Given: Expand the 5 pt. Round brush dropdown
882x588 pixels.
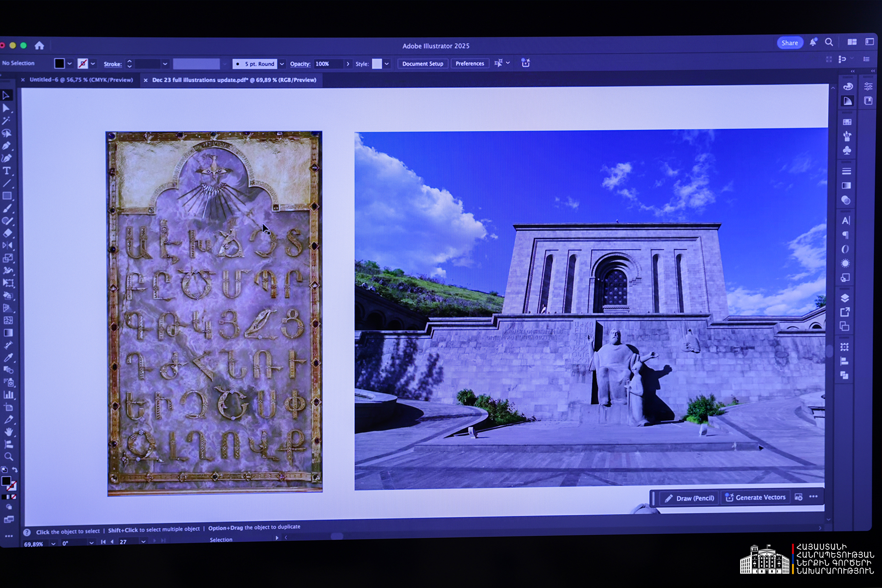Looking at the screenshot, I should (x=282, y=64).
